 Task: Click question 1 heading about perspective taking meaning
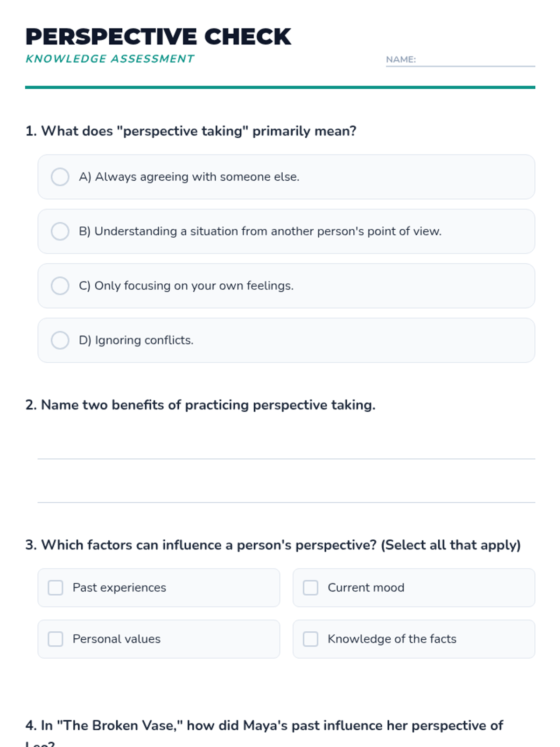pyautogui.click(x=191, y=131)
